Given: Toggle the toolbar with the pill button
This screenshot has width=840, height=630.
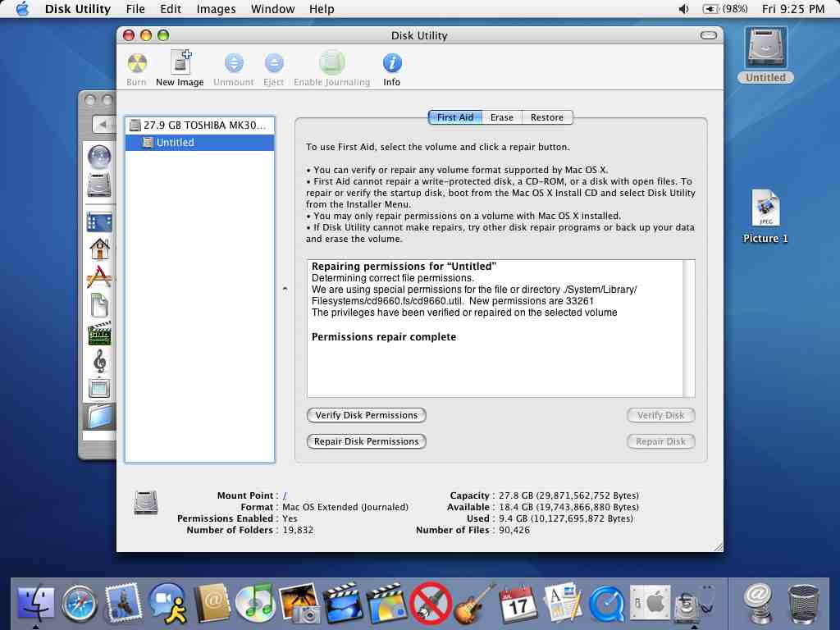Looking at the screenshot, I should click(708, 35).
